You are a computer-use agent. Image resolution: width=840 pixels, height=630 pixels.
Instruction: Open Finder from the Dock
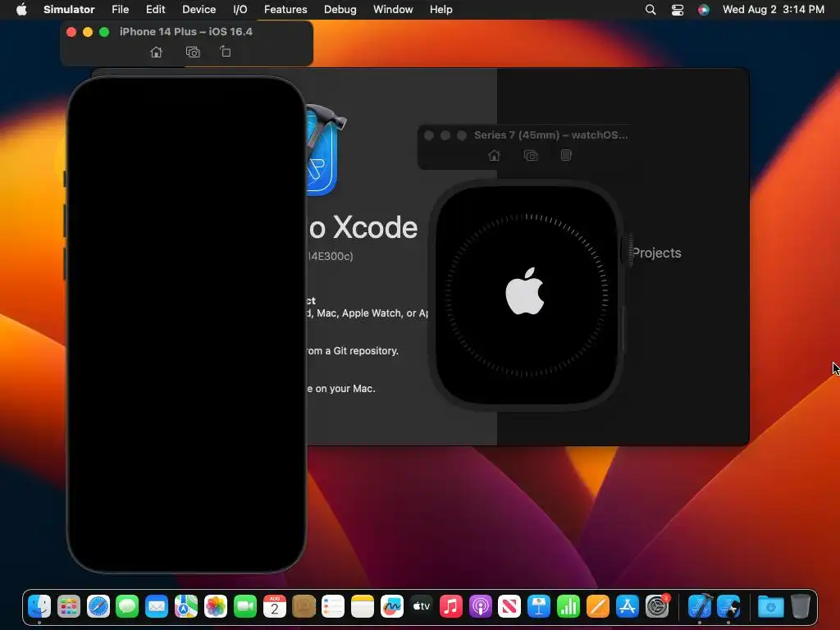(x=39, y=606)
